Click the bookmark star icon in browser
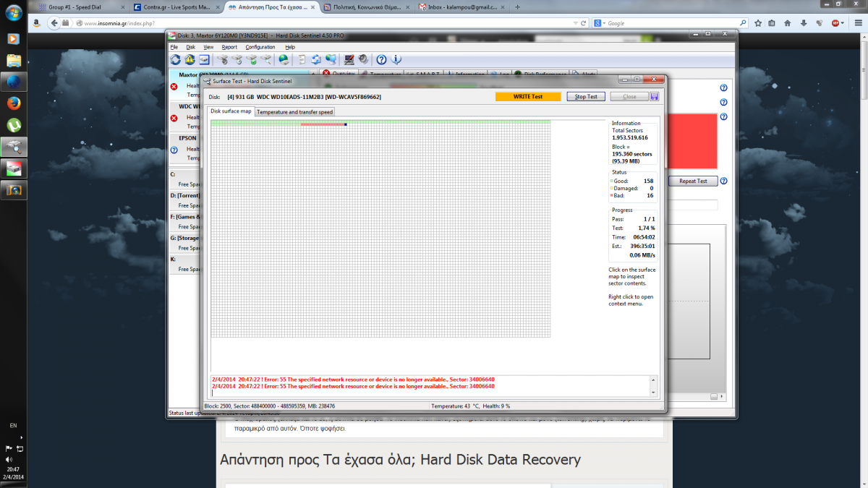868x488 pixels. (758, 23)
